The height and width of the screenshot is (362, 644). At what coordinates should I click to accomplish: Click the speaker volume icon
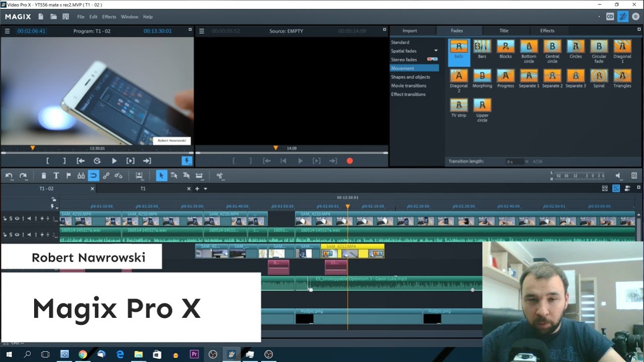click(x=618, y=175)
